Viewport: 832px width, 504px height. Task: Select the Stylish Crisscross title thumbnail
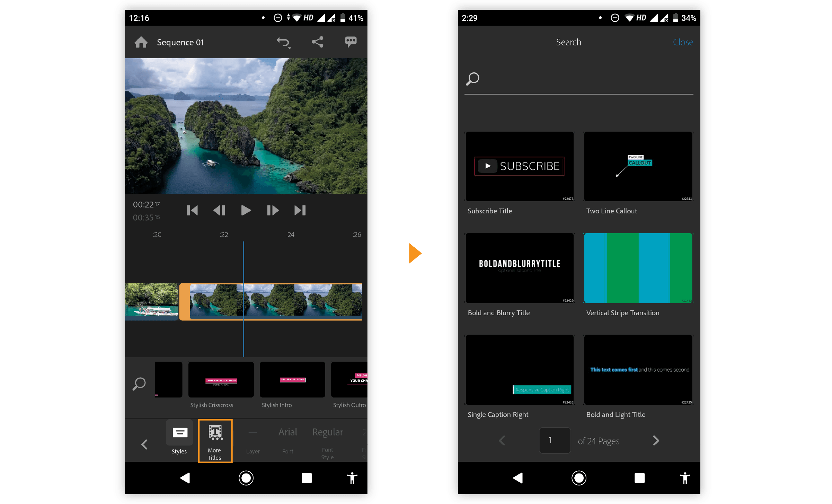pyautogui.click(x=221, y=380)
